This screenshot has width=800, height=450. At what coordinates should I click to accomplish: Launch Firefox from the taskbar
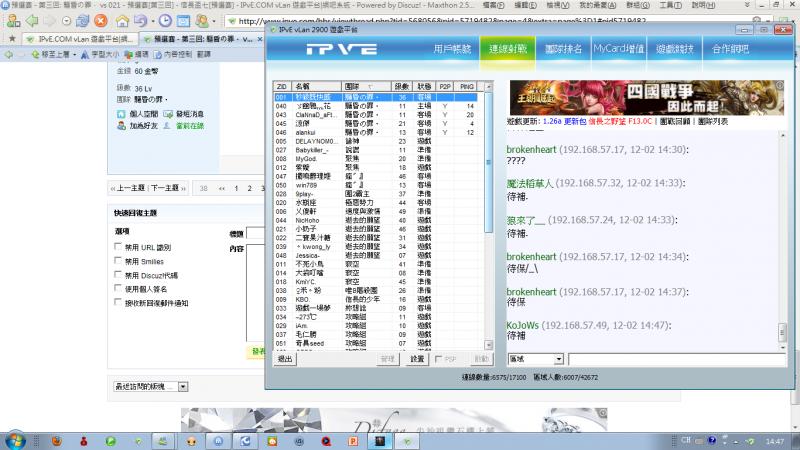tap(56, 439)
